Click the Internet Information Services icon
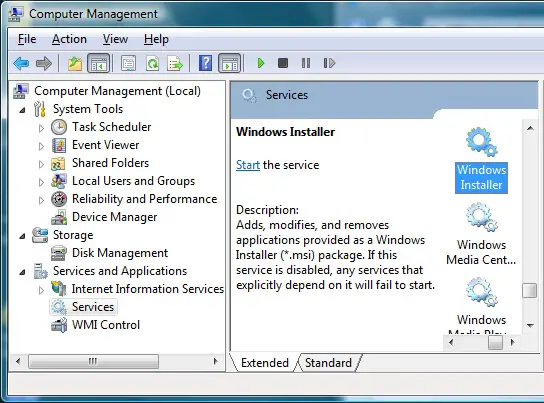 (59, 289)
